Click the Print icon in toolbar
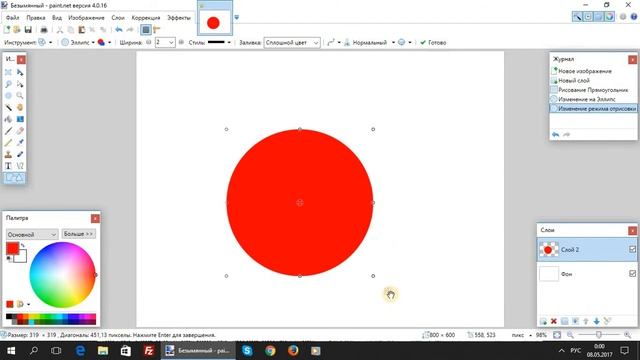This screenshot has width=640, height=360. coord(44,30)
